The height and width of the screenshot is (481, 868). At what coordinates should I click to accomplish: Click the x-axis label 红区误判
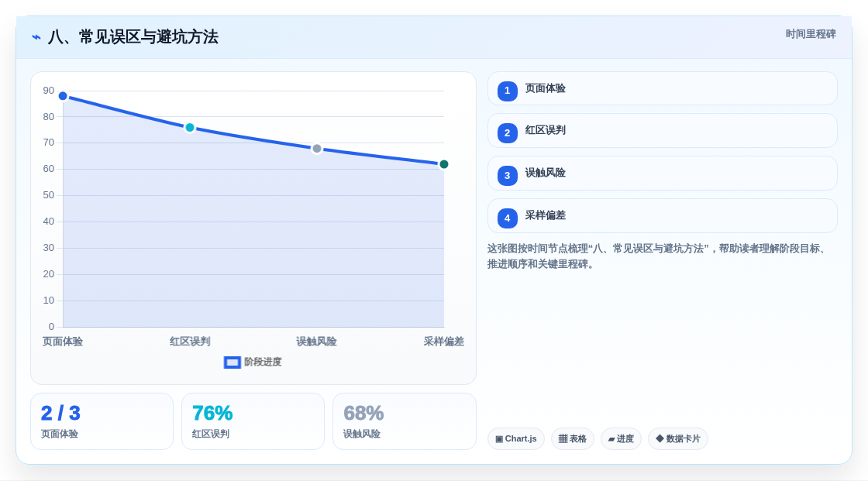[x=190, y=342]
